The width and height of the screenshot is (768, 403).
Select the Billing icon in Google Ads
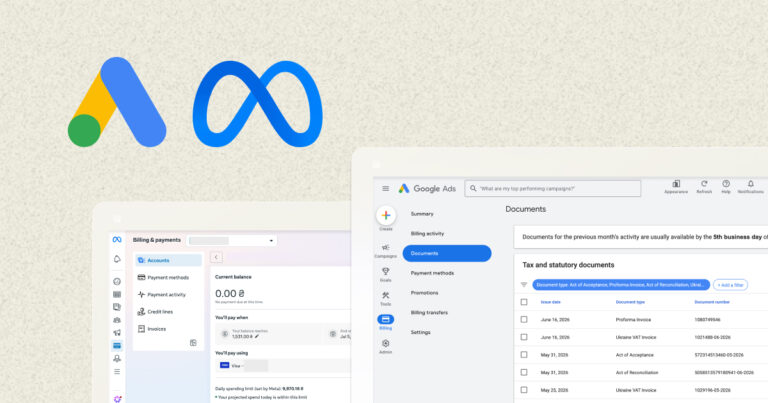[385, 320]
